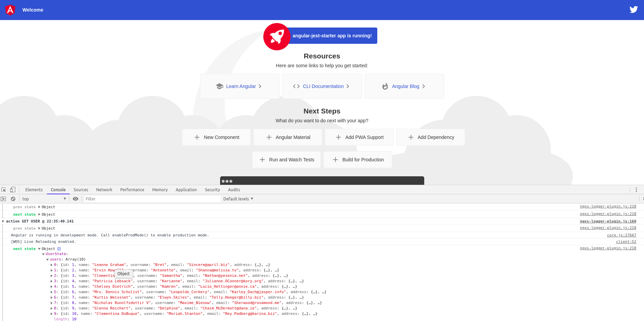Show console sidebar icon
The image size is (644, 321).
point(3,199)
